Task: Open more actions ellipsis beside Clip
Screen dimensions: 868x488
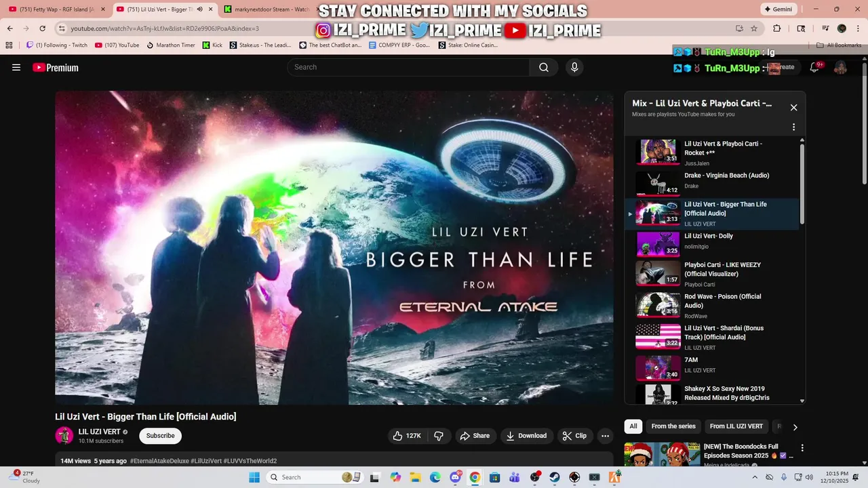Action: pyautogui.click(x=606, y=436)
